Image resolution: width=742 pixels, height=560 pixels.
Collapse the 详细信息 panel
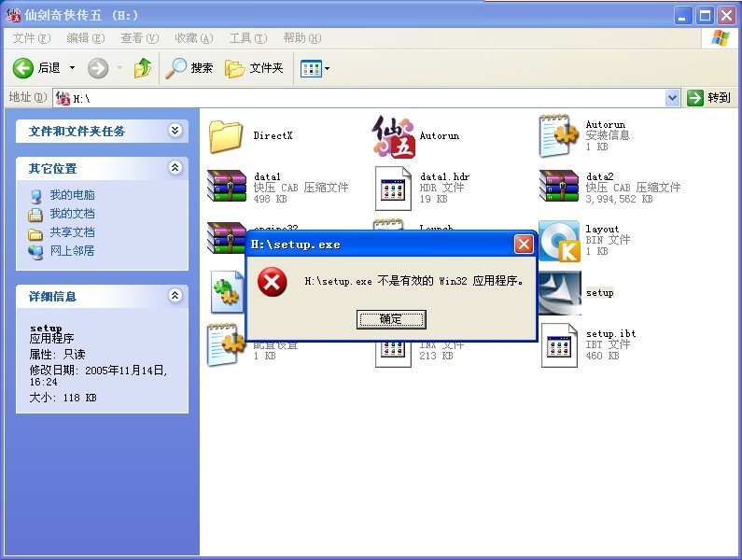tap(175, 295)
